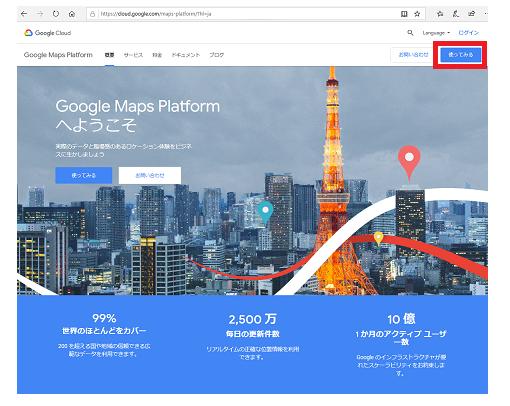Click the 99% coverage statistic
510x406 pixels.
pos(104,318)
